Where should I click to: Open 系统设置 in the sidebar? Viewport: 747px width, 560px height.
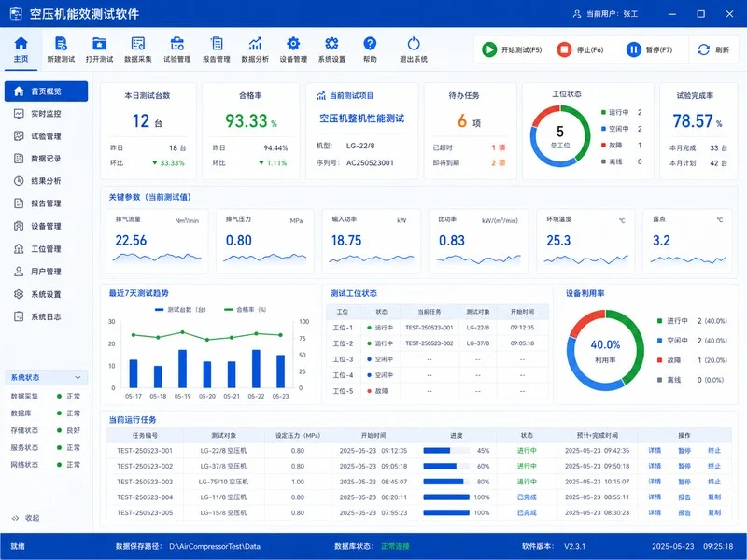(46, 294)
